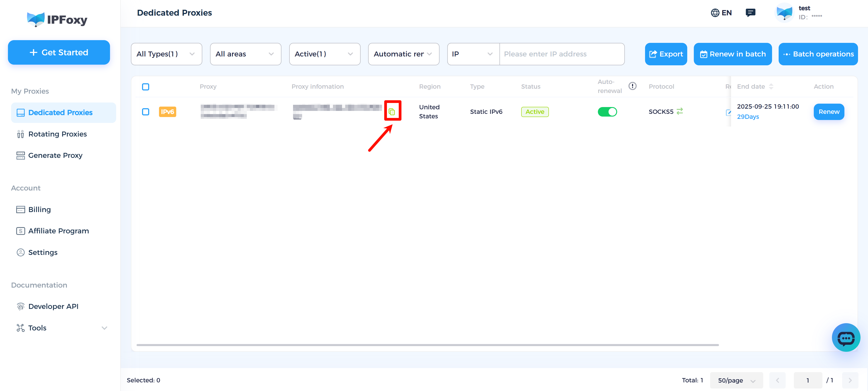
Task: Disable auto-renewal for the IPv6 proxy
Action: (x=608, y=111)
